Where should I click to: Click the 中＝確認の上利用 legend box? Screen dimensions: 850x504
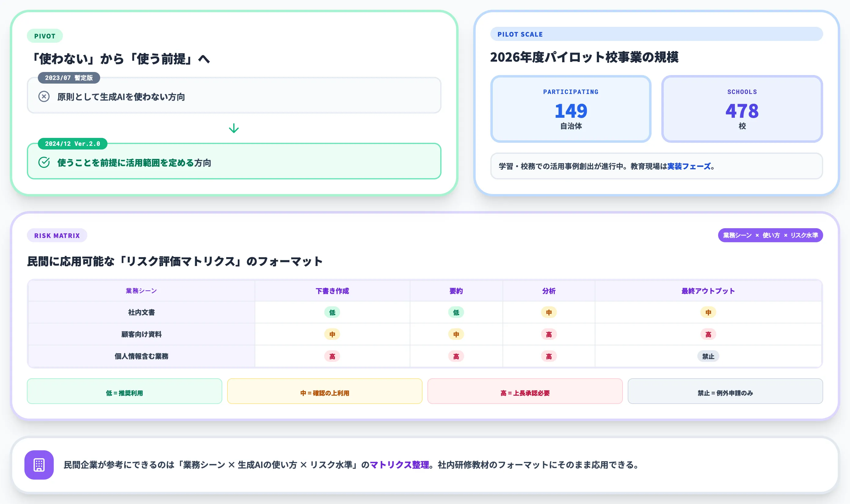coord(325,391)
